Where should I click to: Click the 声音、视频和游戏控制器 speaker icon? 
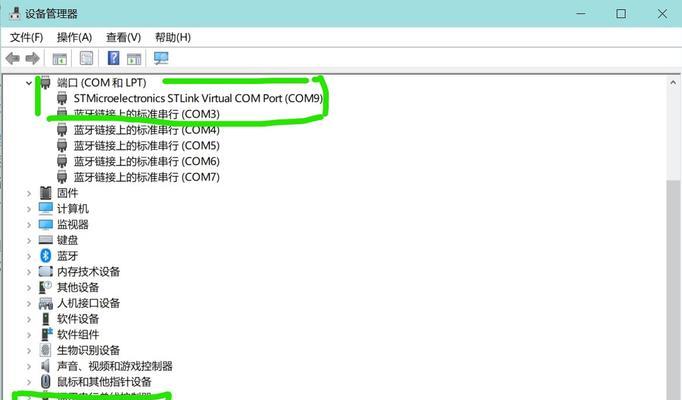click(x=45, y=366)
